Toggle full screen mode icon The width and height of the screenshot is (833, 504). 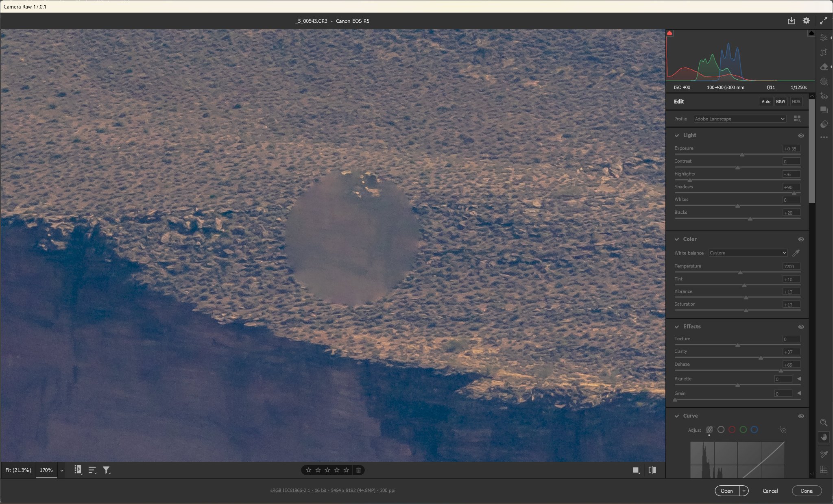tap(824, 21)
